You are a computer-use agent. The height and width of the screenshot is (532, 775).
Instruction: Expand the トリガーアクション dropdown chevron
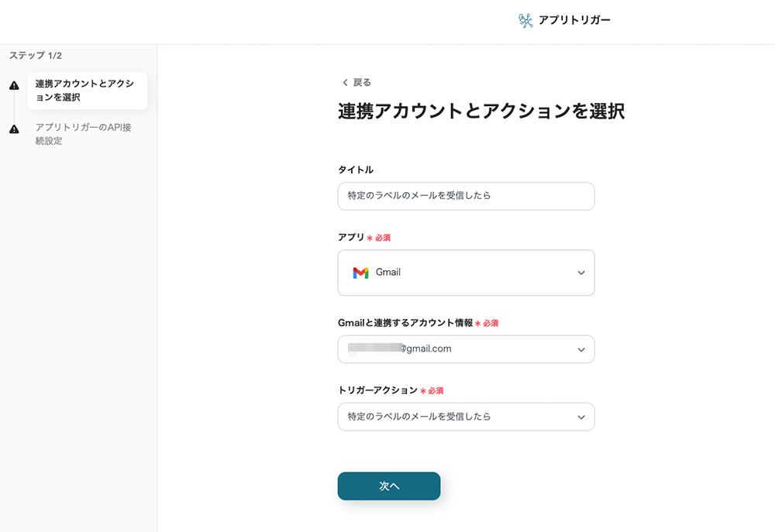[x=581, y=417]
